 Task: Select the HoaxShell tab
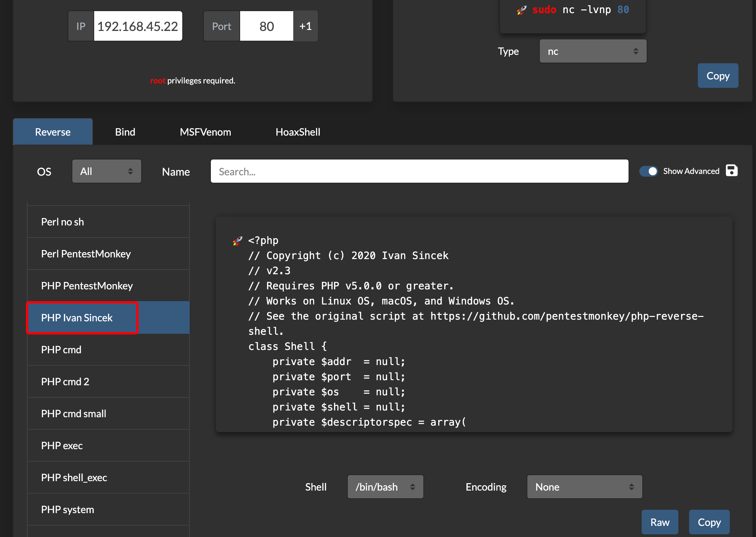click(x=298, y=132)
